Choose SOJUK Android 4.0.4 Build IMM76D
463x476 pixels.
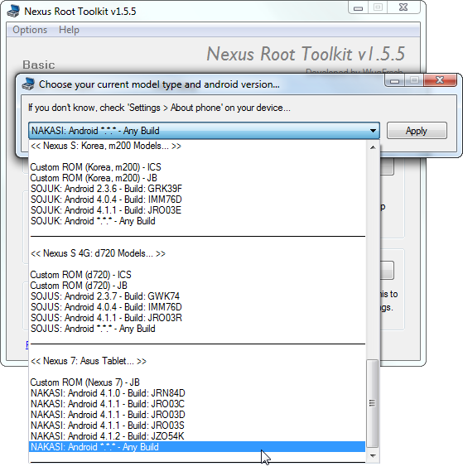197,200
